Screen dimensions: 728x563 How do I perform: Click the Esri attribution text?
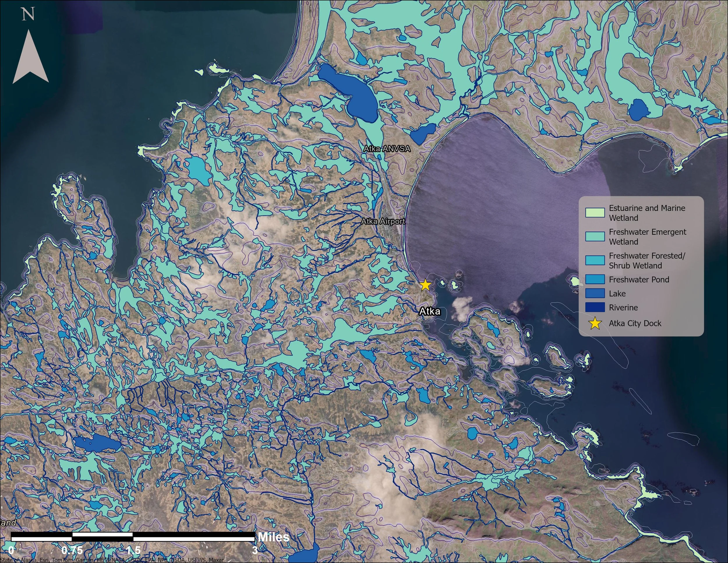click(x=113, y=559)
